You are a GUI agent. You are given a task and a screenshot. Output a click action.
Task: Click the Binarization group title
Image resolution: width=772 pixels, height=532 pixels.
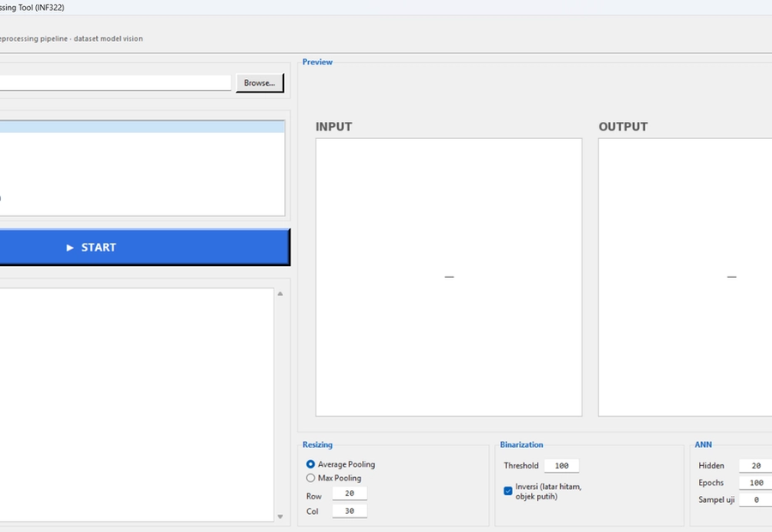click(x=522, y=444)
